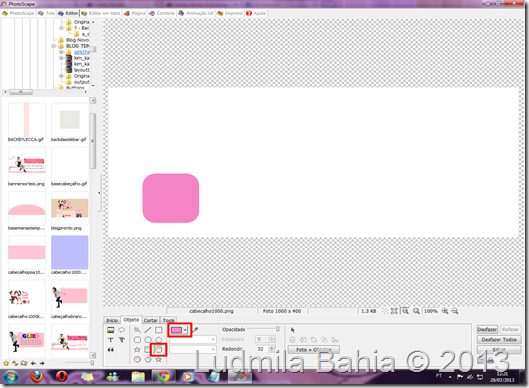529x388 pixels.
Task: Click the eyedropper color picker icon
Action: 195,330
